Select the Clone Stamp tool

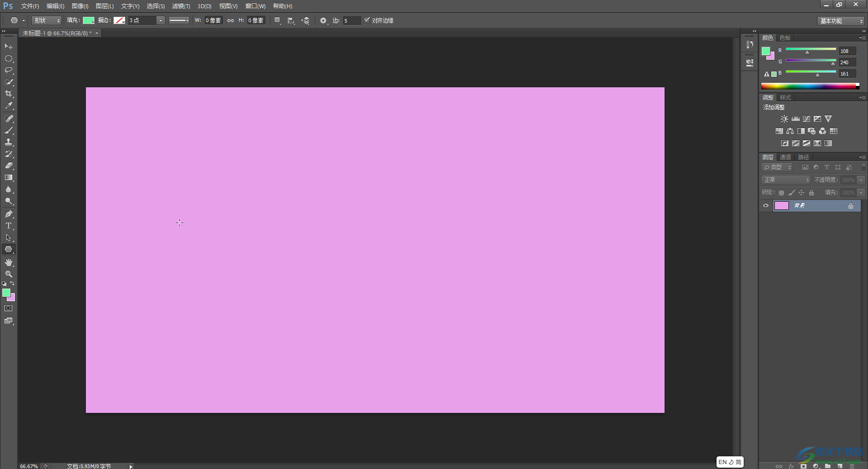click(x=9, y=142)
